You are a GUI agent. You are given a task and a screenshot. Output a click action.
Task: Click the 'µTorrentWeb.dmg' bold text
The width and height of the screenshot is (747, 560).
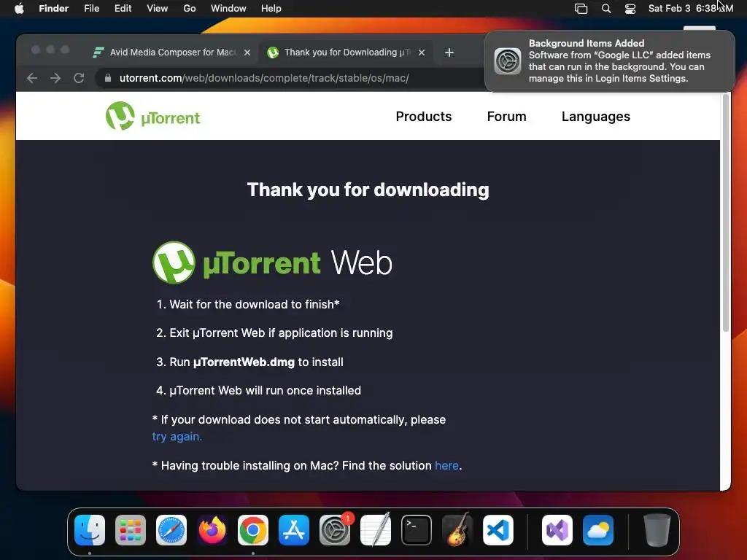(x=244, y=362)
